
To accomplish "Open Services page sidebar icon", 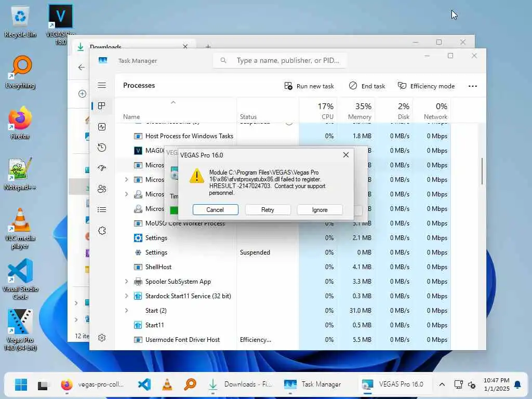I will click(x=102, y=231).
